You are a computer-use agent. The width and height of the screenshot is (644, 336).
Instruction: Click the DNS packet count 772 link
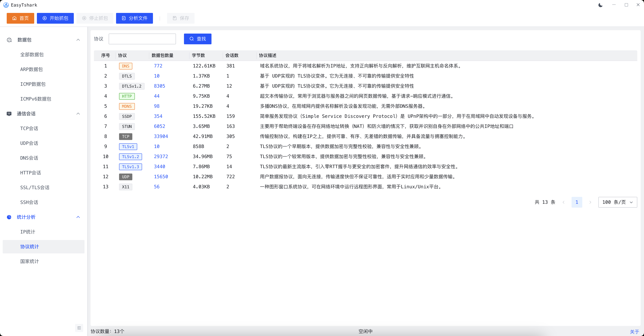158,66
